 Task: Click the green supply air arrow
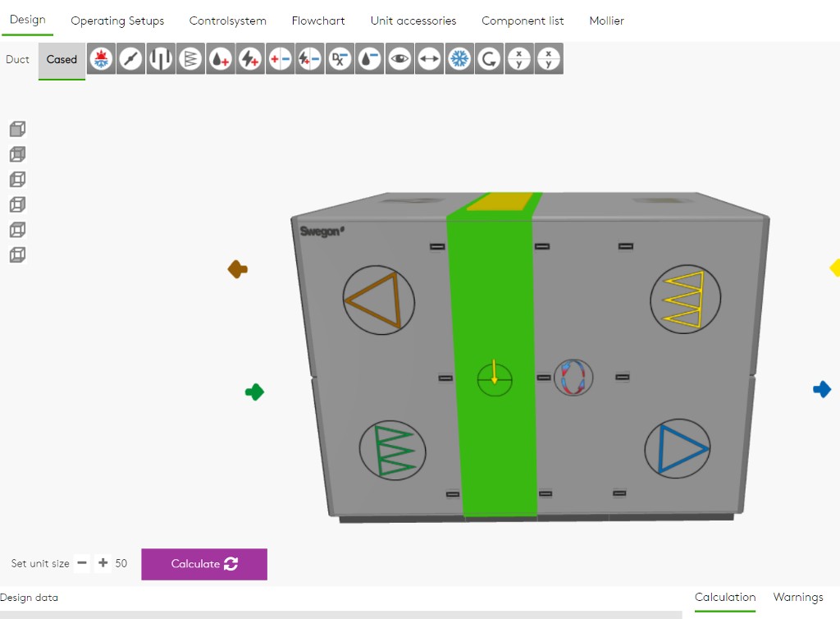[x=254, y=392]
